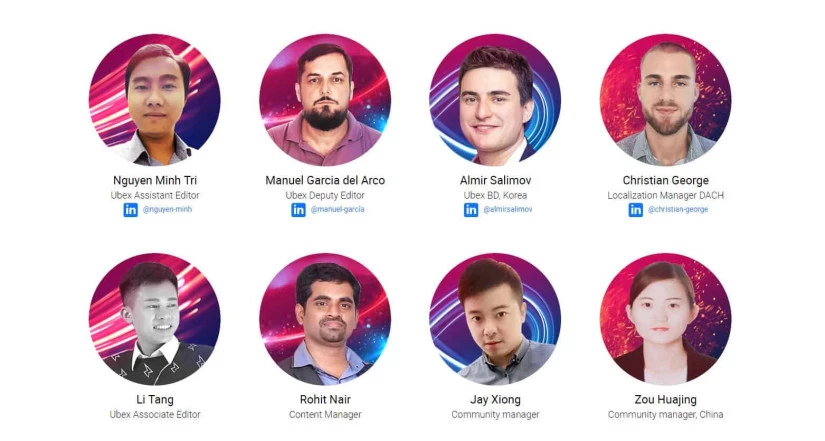Image resolution: width=825 pixels, height=441 pixels.
Task: Click LinkedIn icon under Almir Salimov
Action: [x=471, y=209]
